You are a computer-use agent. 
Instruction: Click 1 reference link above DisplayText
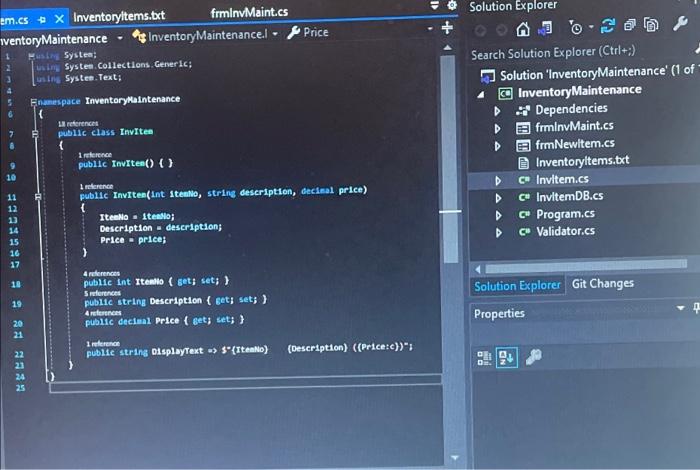click(x=103, y=344)
